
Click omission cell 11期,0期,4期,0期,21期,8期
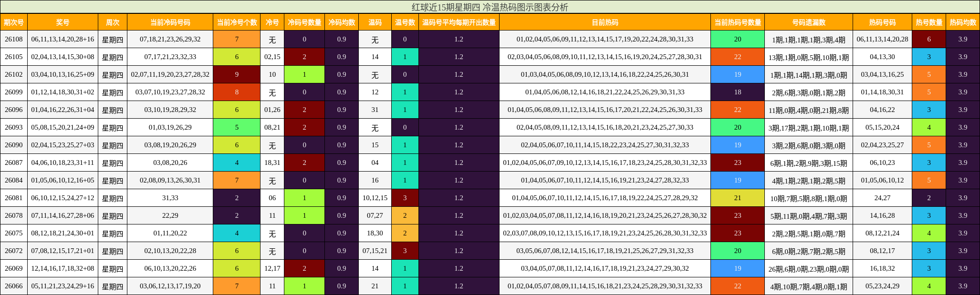pos(809,110)
